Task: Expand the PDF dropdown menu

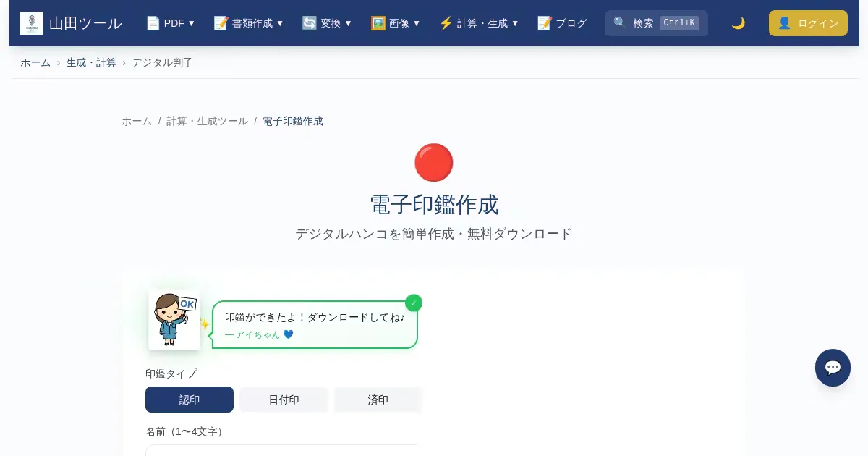Action: 171,23
